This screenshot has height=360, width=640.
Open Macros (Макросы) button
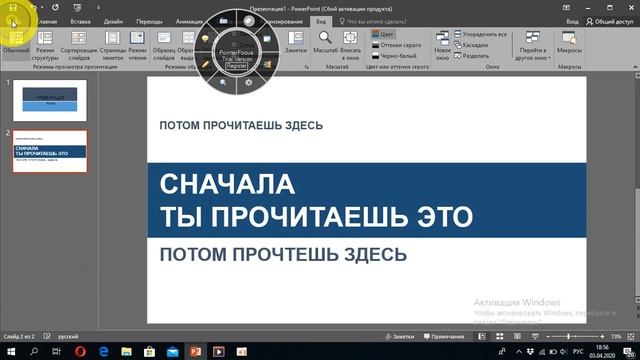click(x=569, y=42)
